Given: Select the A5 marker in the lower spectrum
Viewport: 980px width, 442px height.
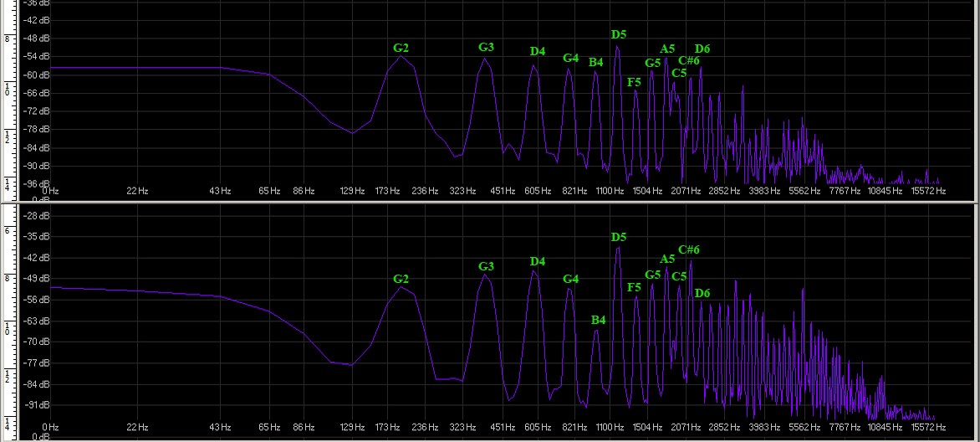Looking at the screenshot, I should [667, 259].
